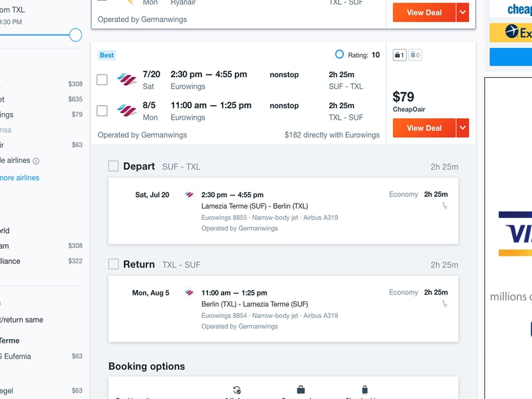Click the Best tag on the flight result

point(107,55)
